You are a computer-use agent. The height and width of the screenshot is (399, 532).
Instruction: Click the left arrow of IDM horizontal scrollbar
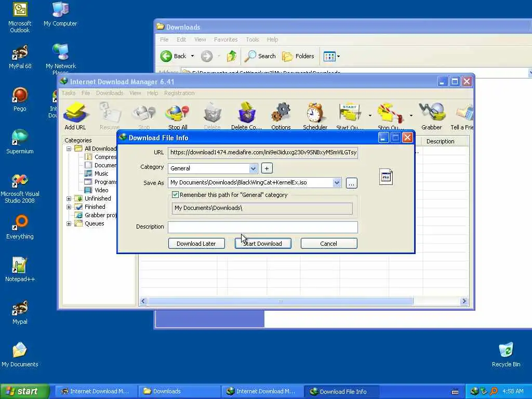tap(143, 301)
